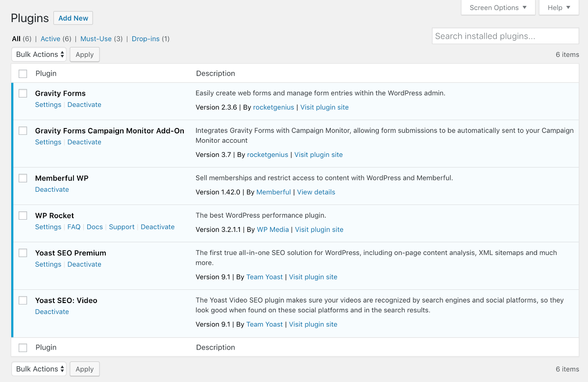Visit plugin site for Yoast SEO: Video
Image resolution: width=588 pixels, height=382 pixels.
click(313, 325)
